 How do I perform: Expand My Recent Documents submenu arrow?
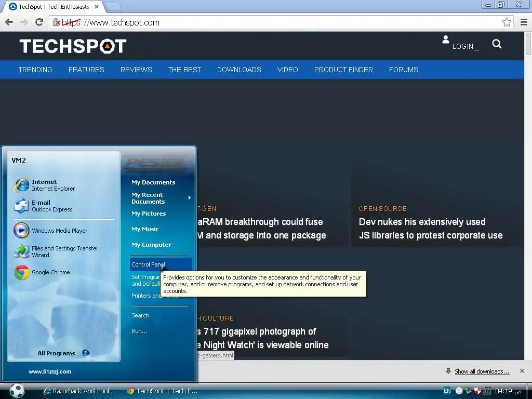coord(189,198)
